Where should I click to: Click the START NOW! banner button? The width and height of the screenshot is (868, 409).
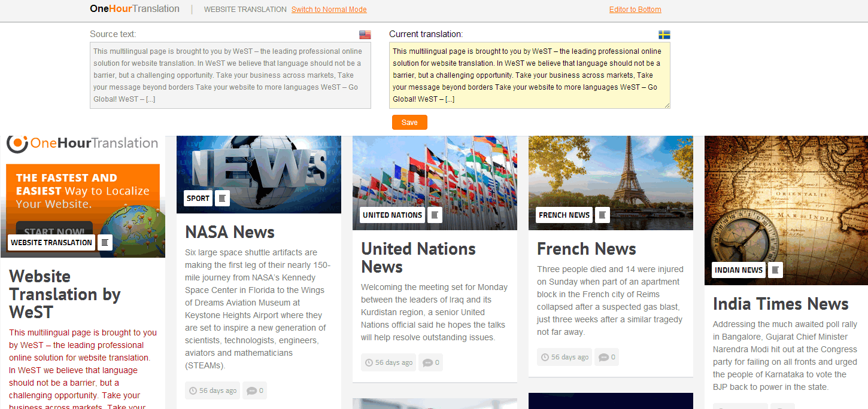[54, 230]
